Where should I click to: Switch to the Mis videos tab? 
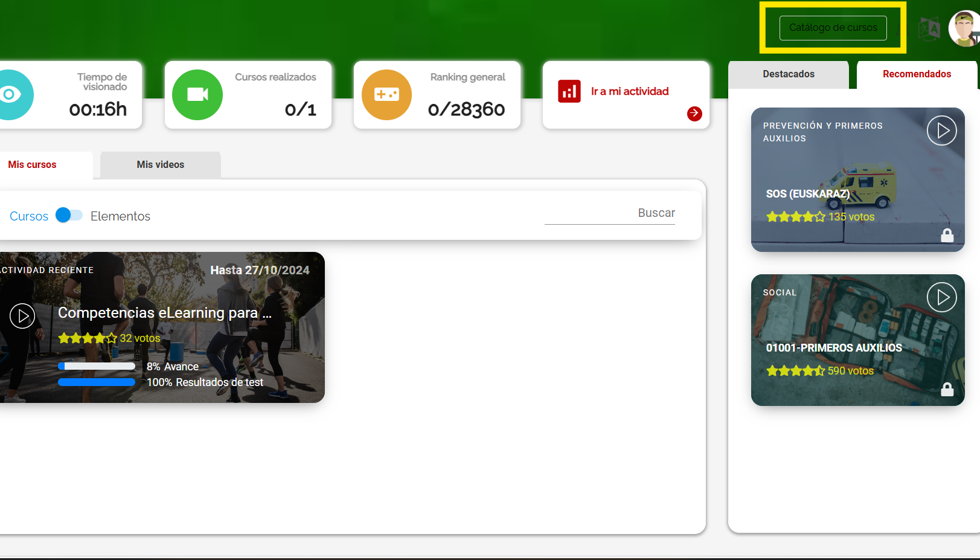point(160,165)
